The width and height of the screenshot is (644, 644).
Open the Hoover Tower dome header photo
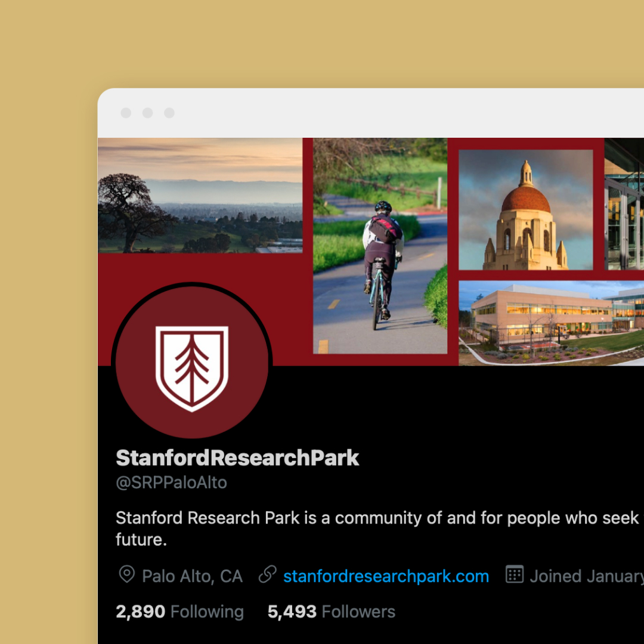coord(526,210)
